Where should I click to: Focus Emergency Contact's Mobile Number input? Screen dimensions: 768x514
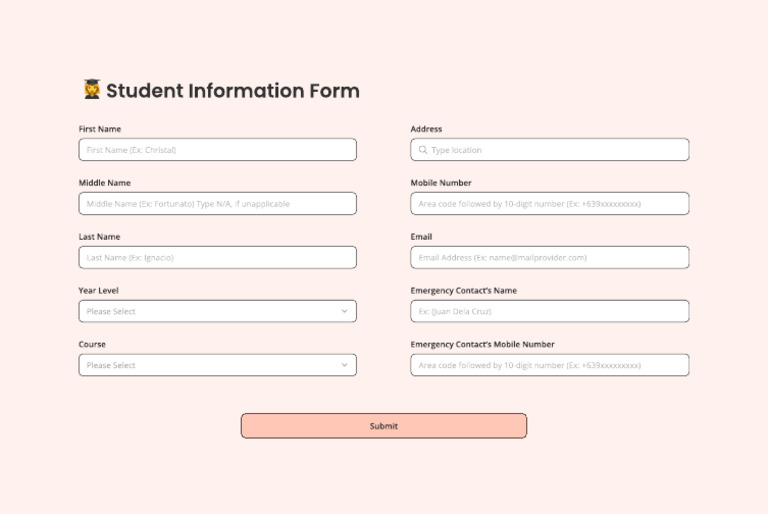point(549,365)
